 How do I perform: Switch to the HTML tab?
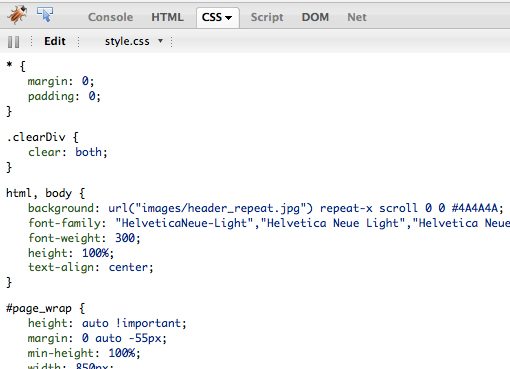coord(167,17)
